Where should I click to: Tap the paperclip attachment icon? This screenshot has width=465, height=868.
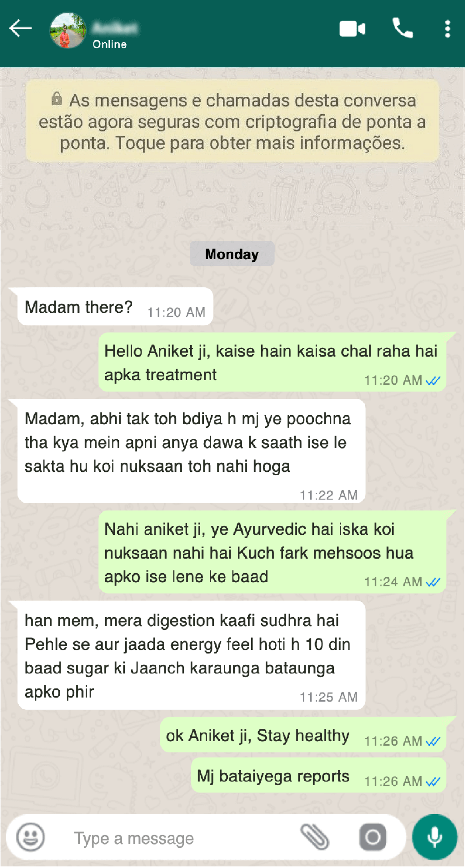(315, 837)
